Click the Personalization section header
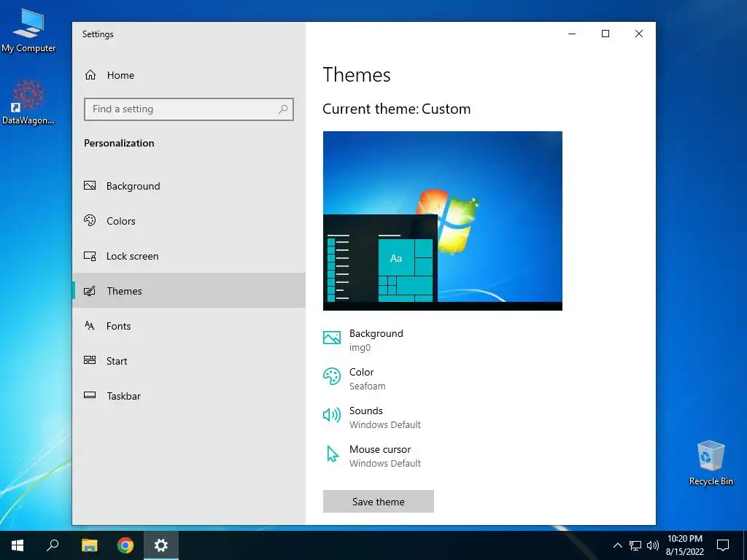Image resolution: width=747 pixels, height=560 pixels. pyautogui.click(x=119, y=144)
